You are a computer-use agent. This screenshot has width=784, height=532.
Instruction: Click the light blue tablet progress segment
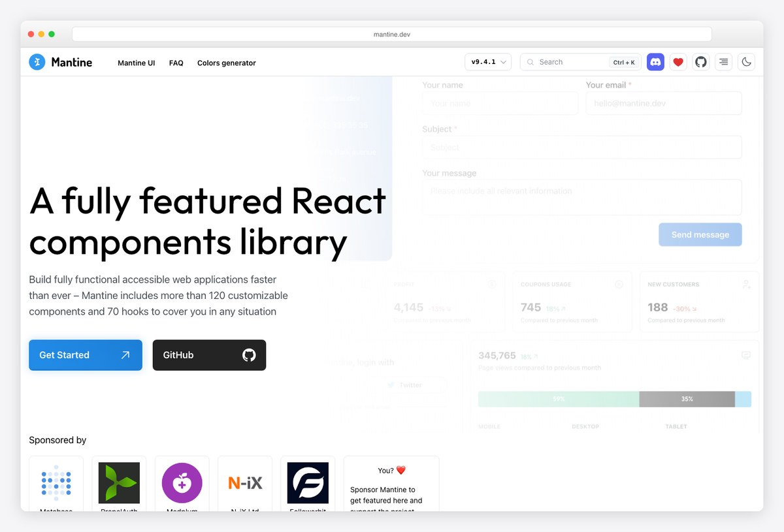743,399
